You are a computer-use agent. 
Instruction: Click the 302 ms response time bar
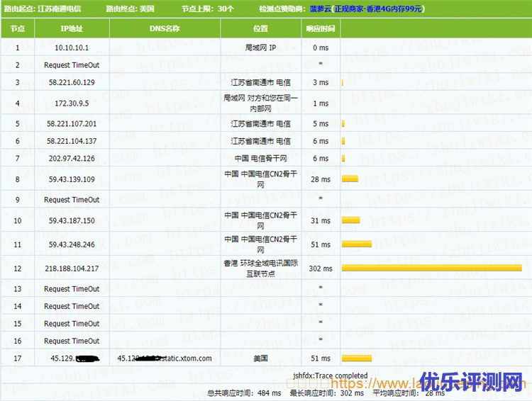pyautogui.click(x=431, y=268)
